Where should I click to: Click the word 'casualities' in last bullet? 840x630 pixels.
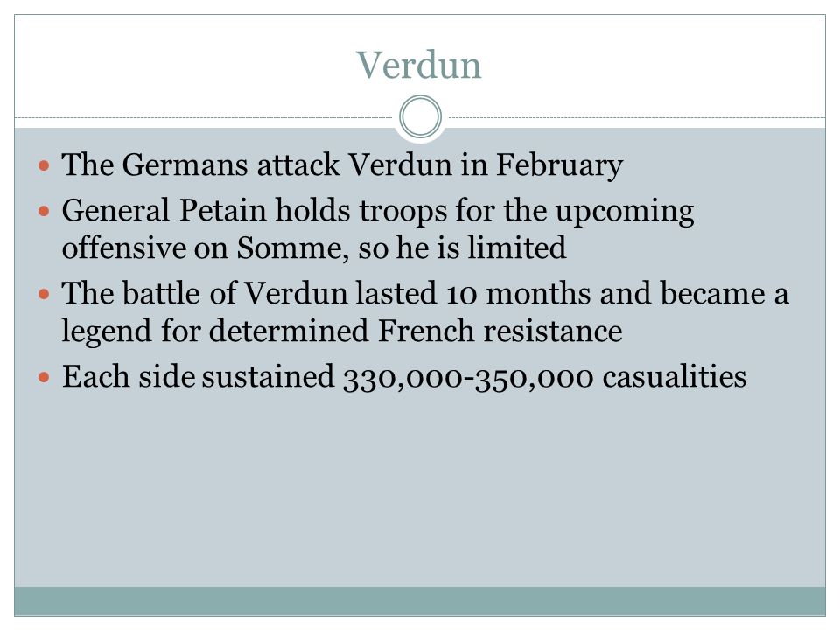(675, 376)
